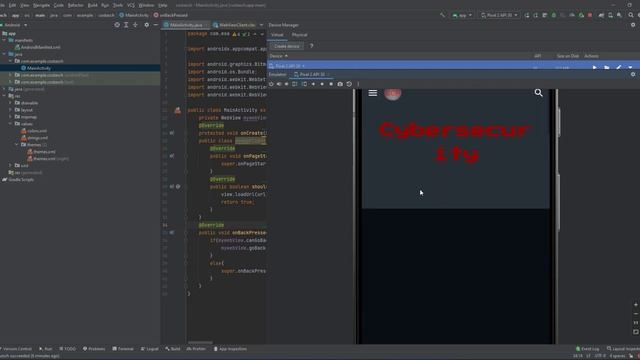
Task: Hide the Project panel with minus icon
Action: tap(156, 25)
